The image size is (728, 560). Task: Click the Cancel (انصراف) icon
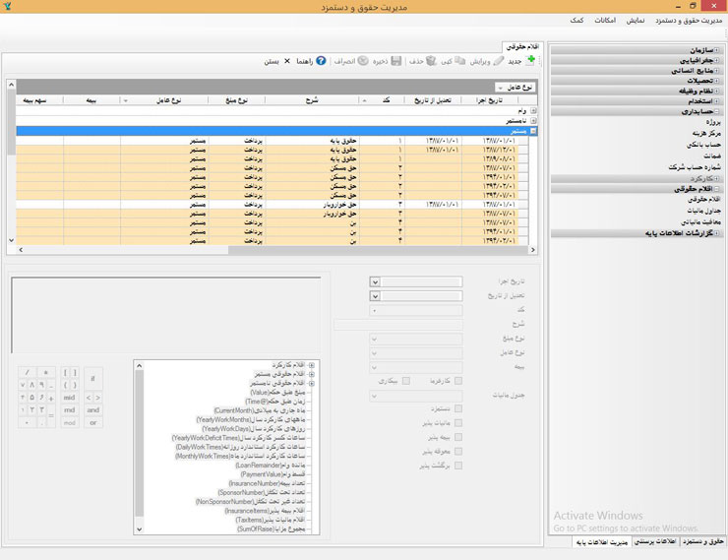pos(363,61)
